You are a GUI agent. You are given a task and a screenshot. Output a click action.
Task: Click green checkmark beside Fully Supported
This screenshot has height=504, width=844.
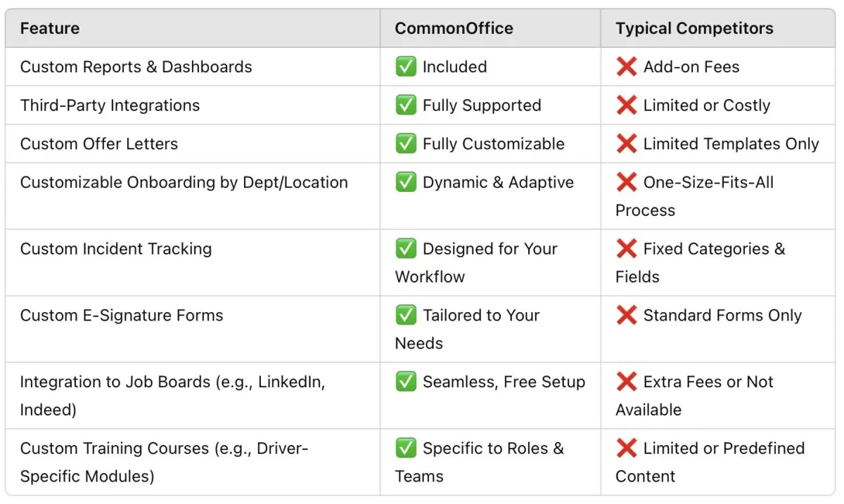[406, 105]
